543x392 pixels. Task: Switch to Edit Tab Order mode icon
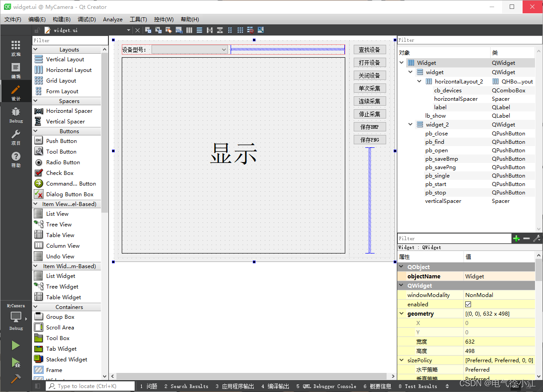[179, 30]
